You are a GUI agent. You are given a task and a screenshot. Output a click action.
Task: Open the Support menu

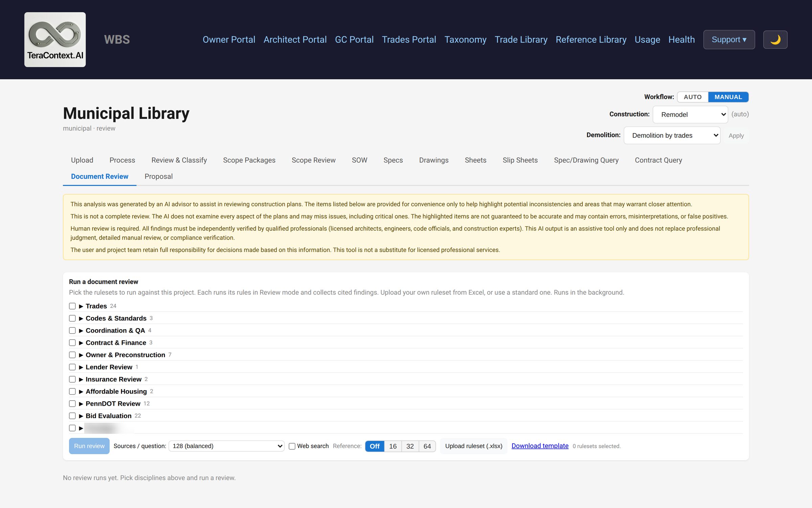pyautogui.click(x=729, y=40)
